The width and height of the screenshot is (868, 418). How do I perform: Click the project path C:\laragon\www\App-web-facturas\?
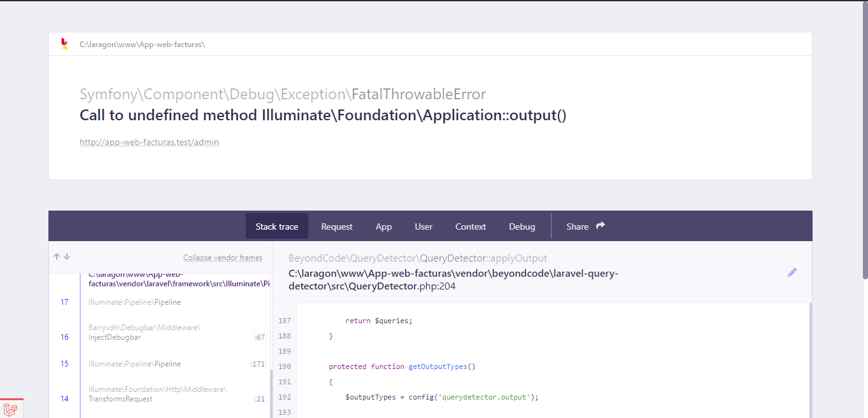(142, 45)
